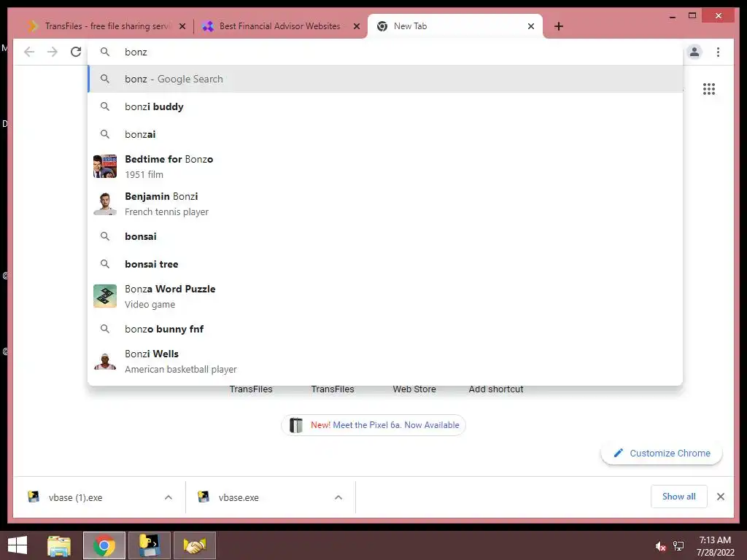Viewport: 747px width, 560px height.
Task: Click the Bedtime for Bonzo poster thumbnail
Action: pos(105,166)
